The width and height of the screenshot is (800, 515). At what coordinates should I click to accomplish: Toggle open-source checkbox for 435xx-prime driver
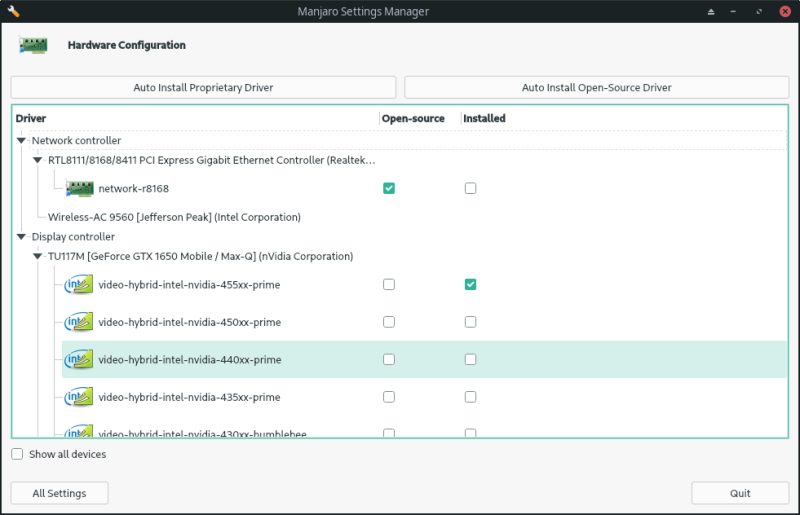tap(389, 397)
